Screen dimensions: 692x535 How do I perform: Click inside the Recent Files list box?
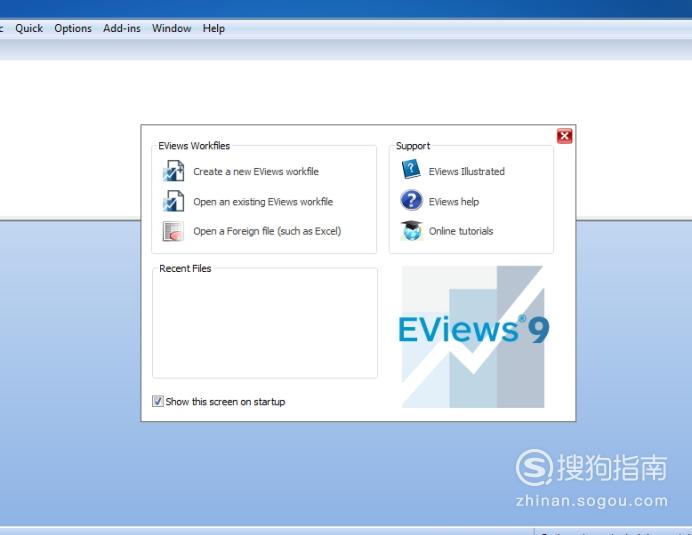click(x=265, y=325)
